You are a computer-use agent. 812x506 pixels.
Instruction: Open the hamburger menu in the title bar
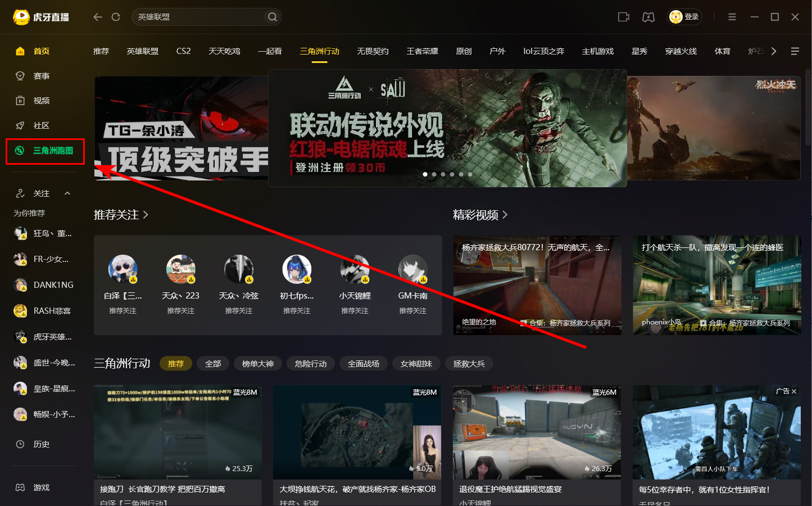(x=732, y=17)
